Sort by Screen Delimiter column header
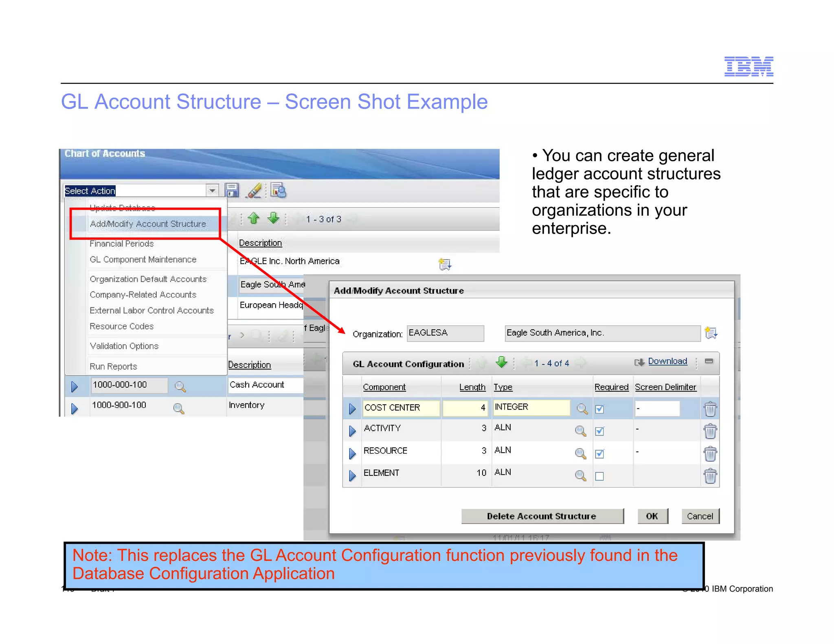 pos(665,387)
